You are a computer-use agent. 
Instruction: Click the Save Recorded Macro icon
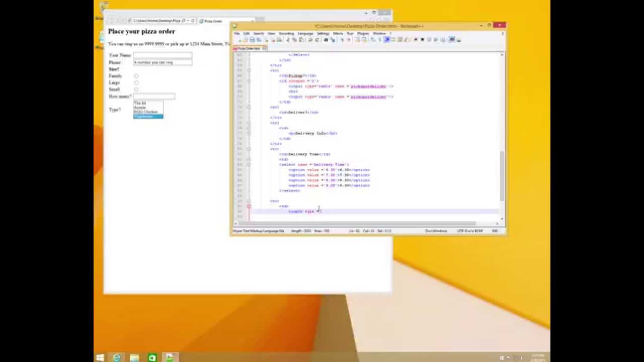[x=443, y=40]
